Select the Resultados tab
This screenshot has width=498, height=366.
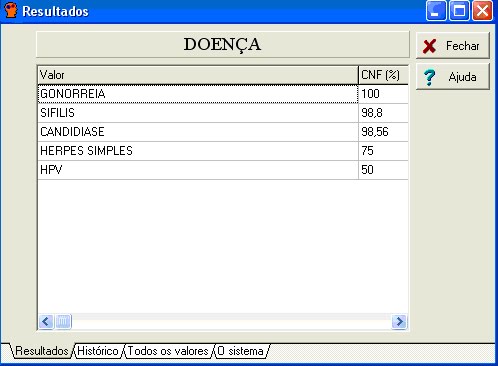(42, 351)
